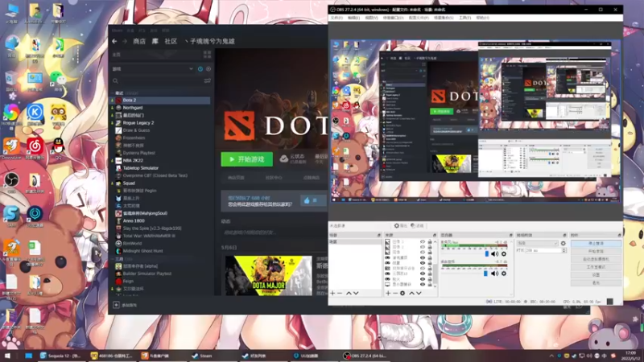Move scene up with arrow in OBS Scenes
The height and width of the screenshot is (362, 644).
[349, 293]
